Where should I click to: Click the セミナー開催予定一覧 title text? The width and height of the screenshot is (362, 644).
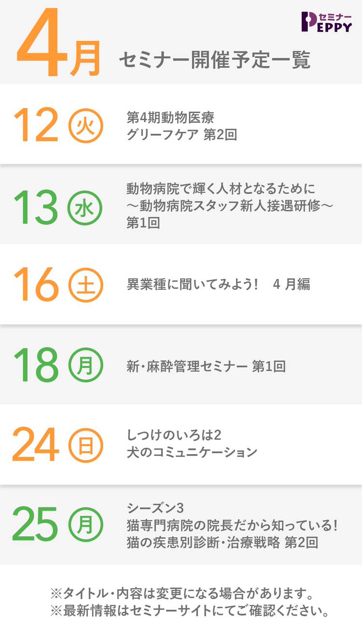click(214, 60)
